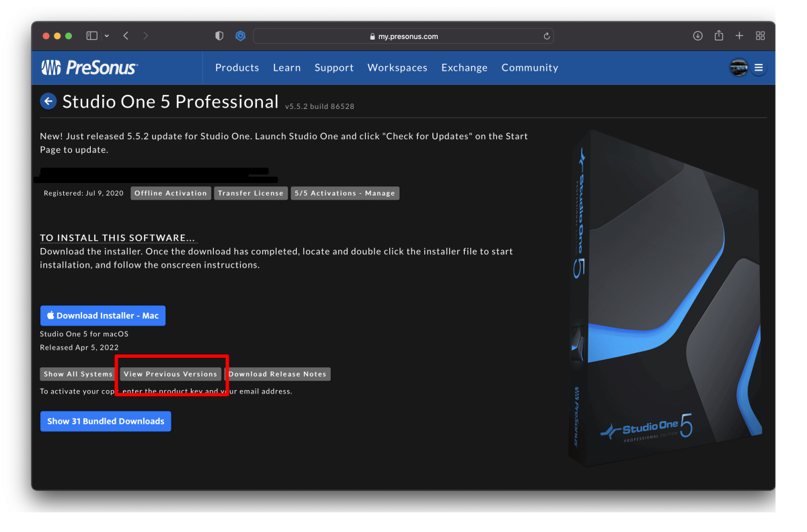Click the blue back arrow beside title
This screenshot has width=807, height=532.
point(48,102)
